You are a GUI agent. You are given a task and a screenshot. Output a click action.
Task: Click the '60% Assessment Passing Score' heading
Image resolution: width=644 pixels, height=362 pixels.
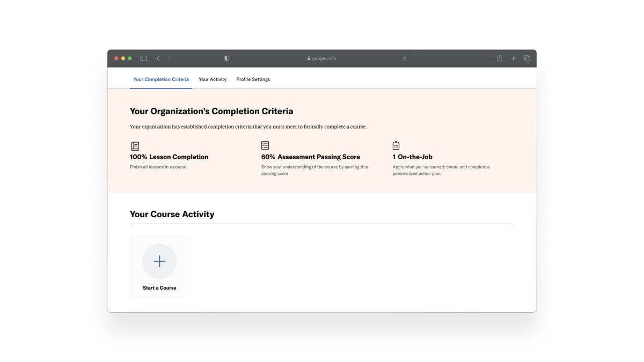coord(311,157)
